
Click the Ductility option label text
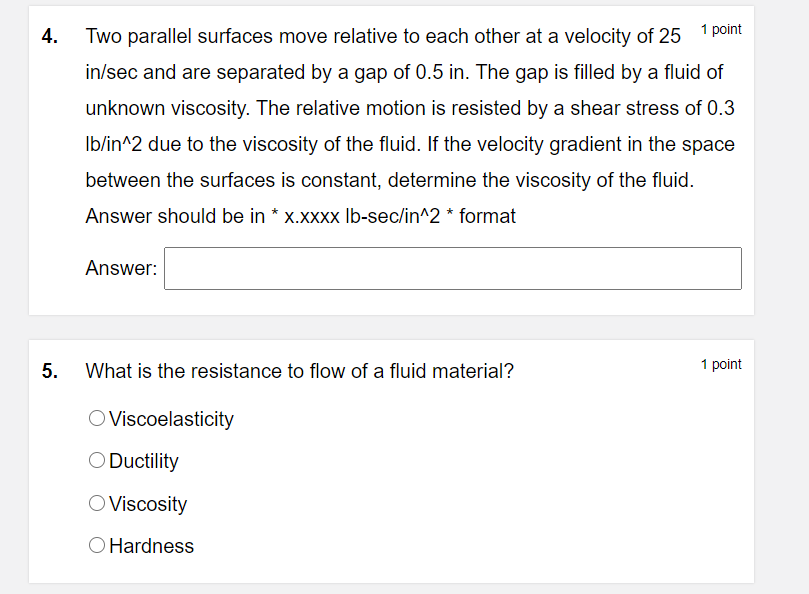click(x=144, y=461)
